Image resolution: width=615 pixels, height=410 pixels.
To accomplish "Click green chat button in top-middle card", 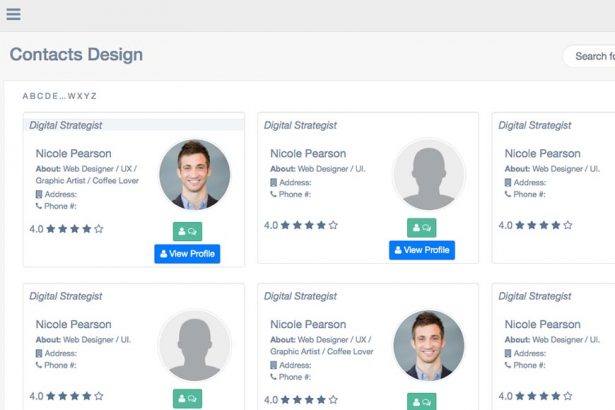I will (421, 228).
